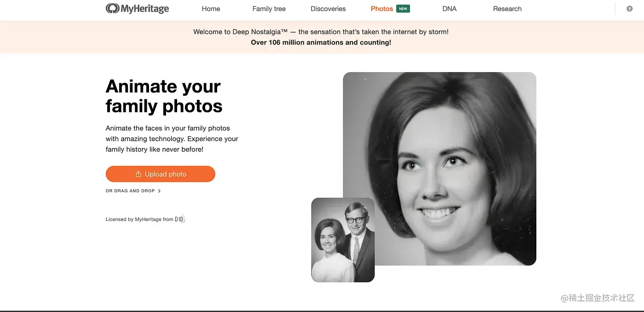Go to the Research menu
644x312 pixels.
(x=507, y=9)
